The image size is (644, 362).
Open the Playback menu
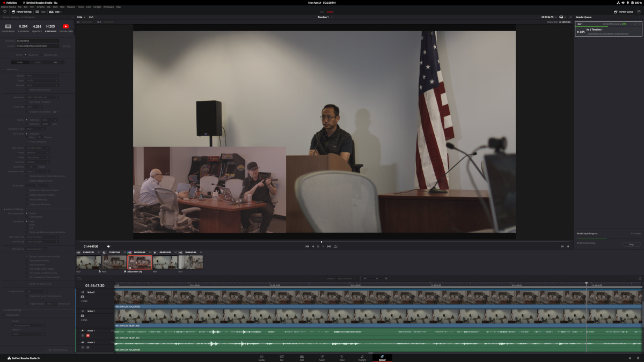[x=71, y=6]
